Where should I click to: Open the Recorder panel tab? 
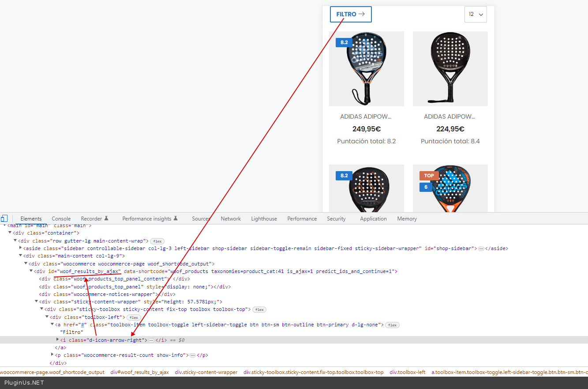[x=94, y=219]
